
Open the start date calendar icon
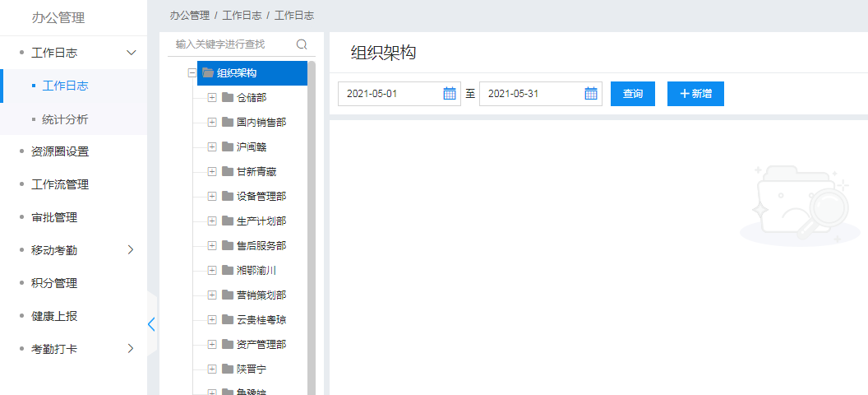450,94
